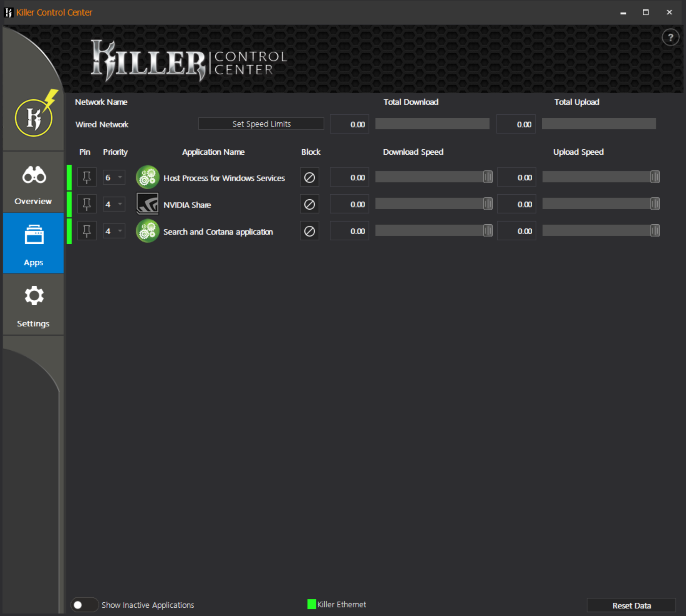Adjust NVIDIA Share download speed slider
686x616 pixels.
tap(488, 203)
